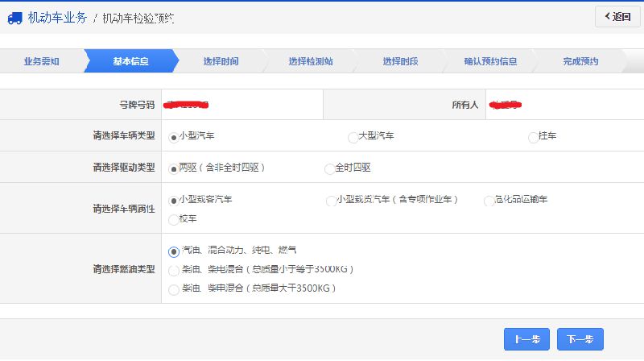Choose 小型汽车 as vehicle type
This screenshot has height=361, width=644.
point(173,138)
